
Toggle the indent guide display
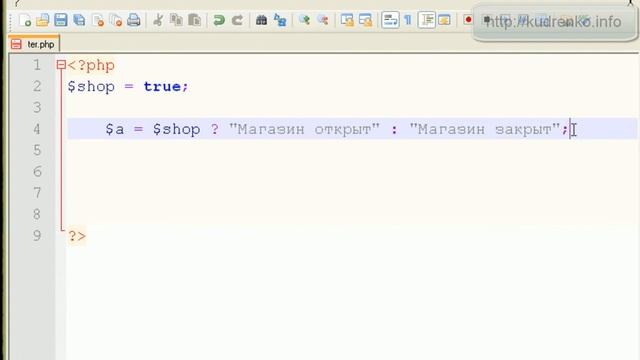click(x=427, y=20)
